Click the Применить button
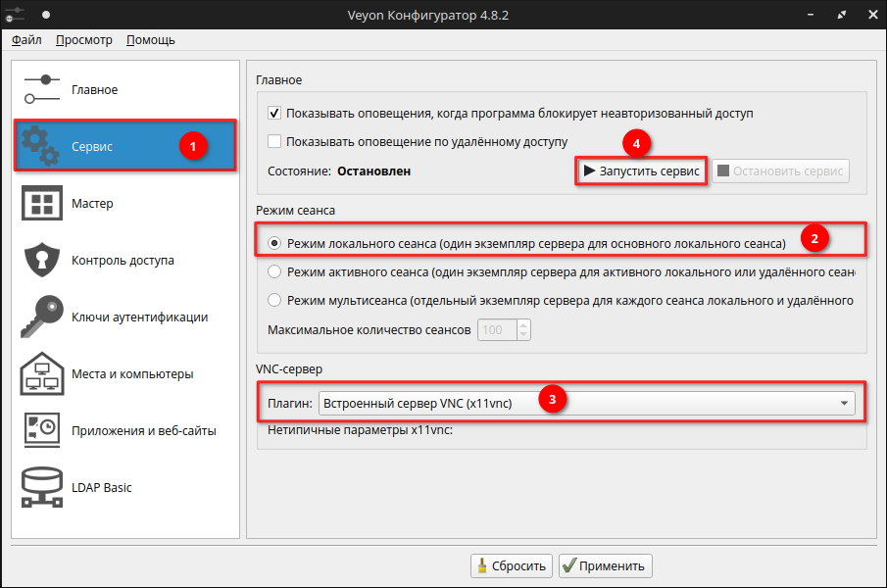The width and height of the screenshot is (887, 588). coord(606,565)
